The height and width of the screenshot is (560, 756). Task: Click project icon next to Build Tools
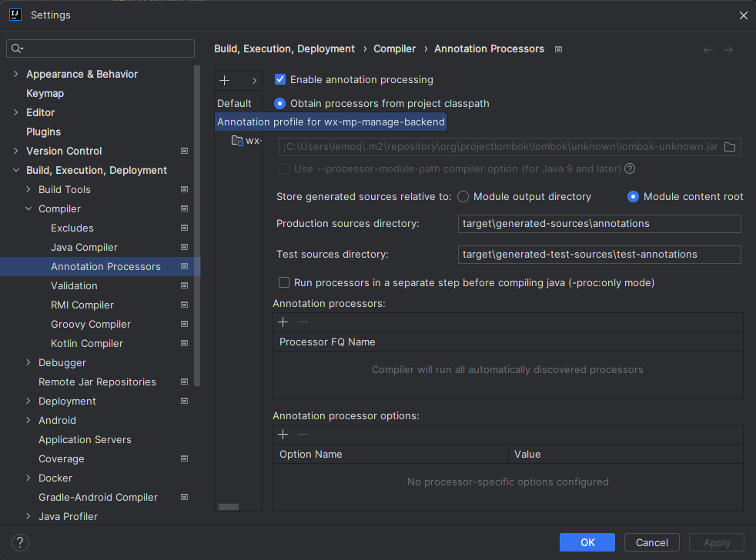pos(184,189)
